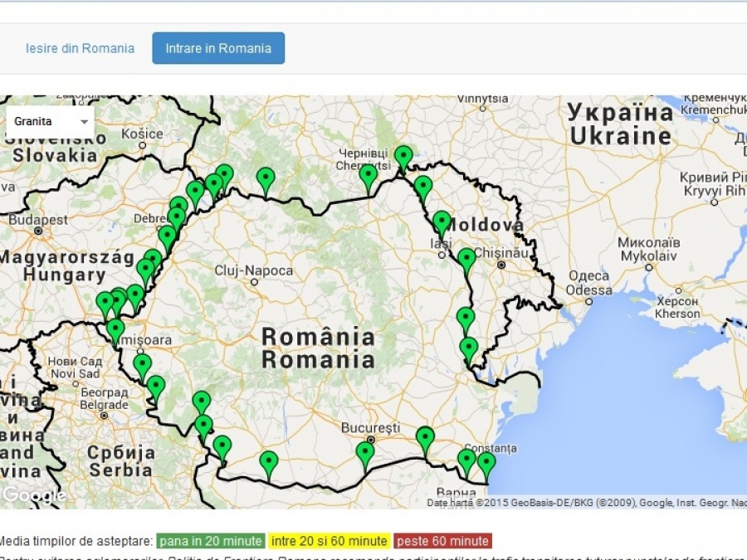Switch to Iesire din Romania tab

(80, 48)
